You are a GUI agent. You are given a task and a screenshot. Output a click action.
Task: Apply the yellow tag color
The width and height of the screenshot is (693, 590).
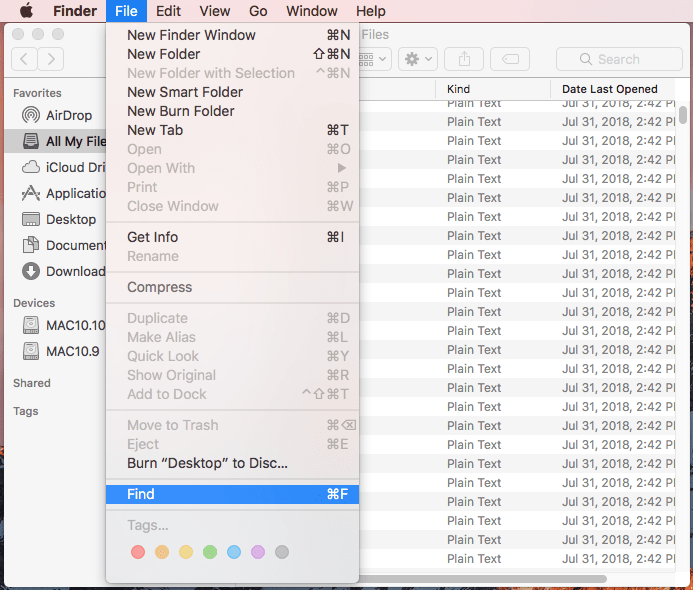(x=186, y=552)
